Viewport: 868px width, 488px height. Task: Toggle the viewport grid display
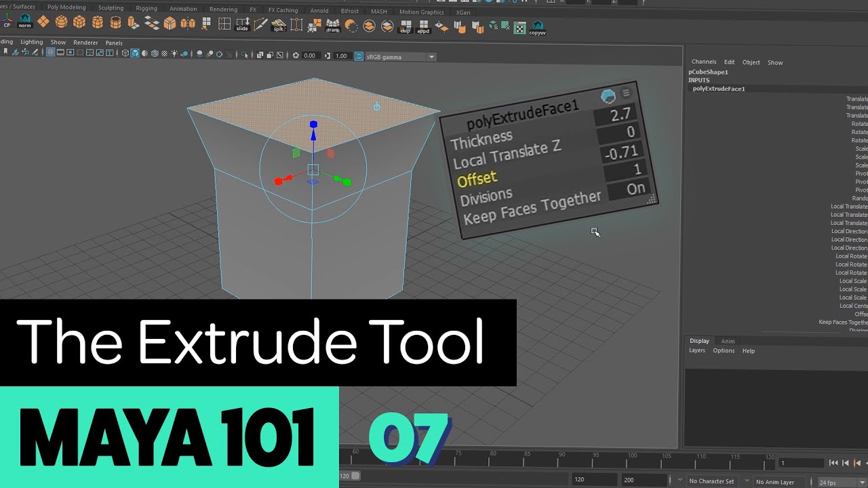(x=51, y=53)
